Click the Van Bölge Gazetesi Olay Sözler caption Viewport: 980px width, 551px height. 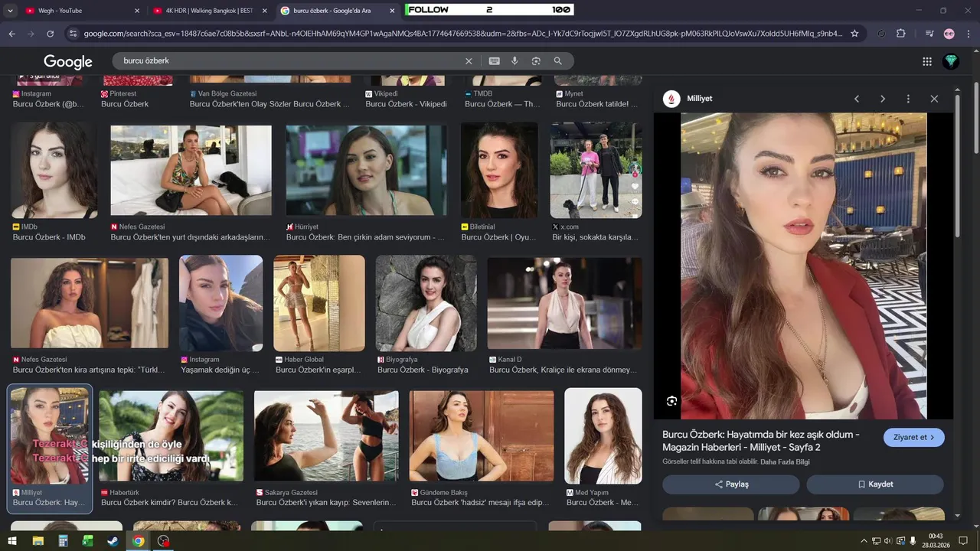[269, 104]
